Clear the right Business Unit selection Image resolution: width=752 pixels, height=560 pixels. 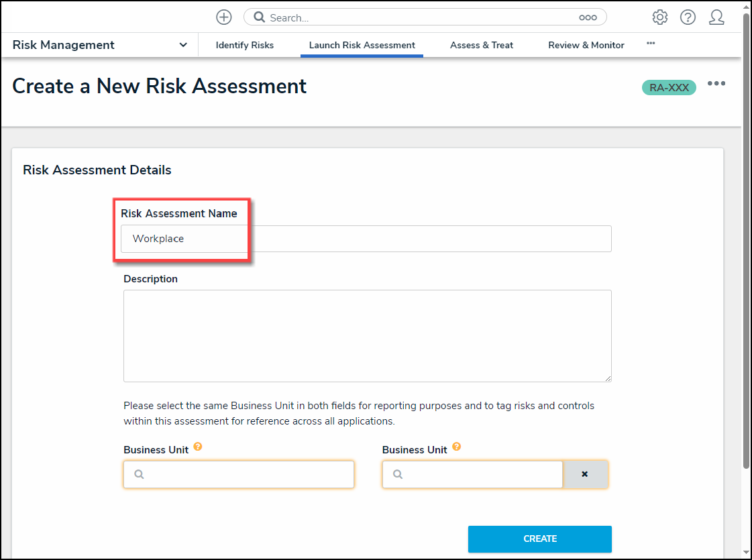click(585, 474)
